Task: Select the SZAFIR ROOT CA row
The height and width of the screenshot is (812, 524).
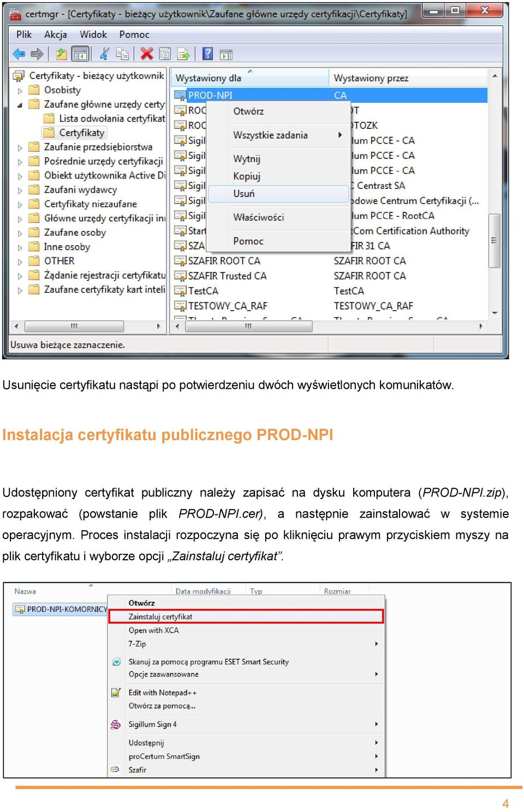Action: point(330,261)
